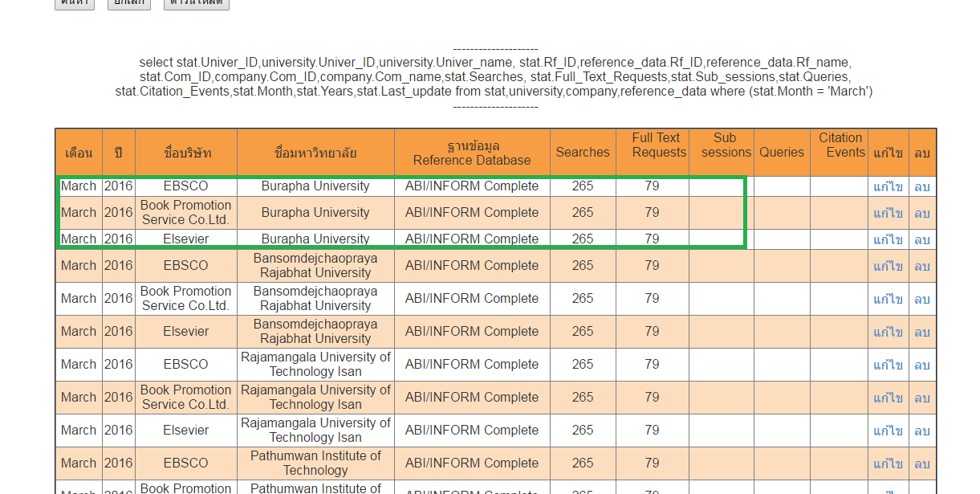The height and width of the screenshot is (494, 980).
Task: Open แก้ไข edit link for EBSCO Burapha University row
Action: pyautogui.click(x=889, y=186)
